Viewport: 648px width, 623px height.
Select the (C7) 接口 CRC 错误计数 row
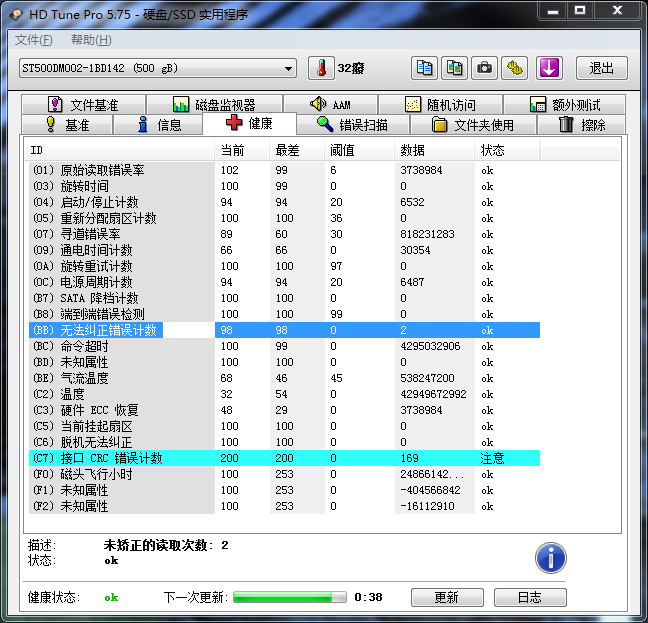click(x=284, y=458)
